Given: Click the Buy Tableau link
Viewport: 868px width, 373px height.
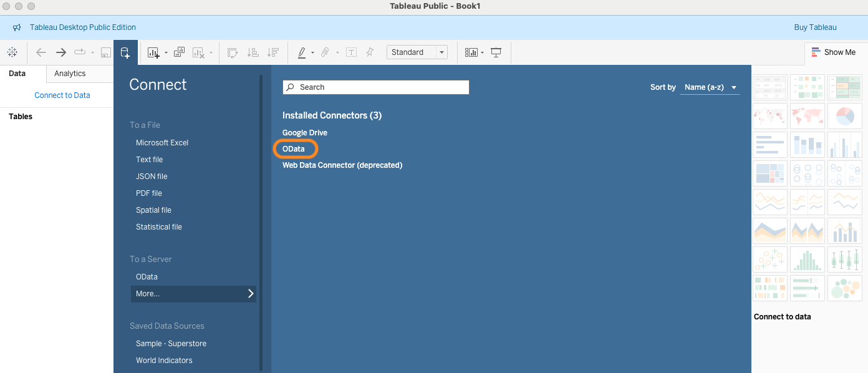Looking at the screenshot, I should coord(815,27).
